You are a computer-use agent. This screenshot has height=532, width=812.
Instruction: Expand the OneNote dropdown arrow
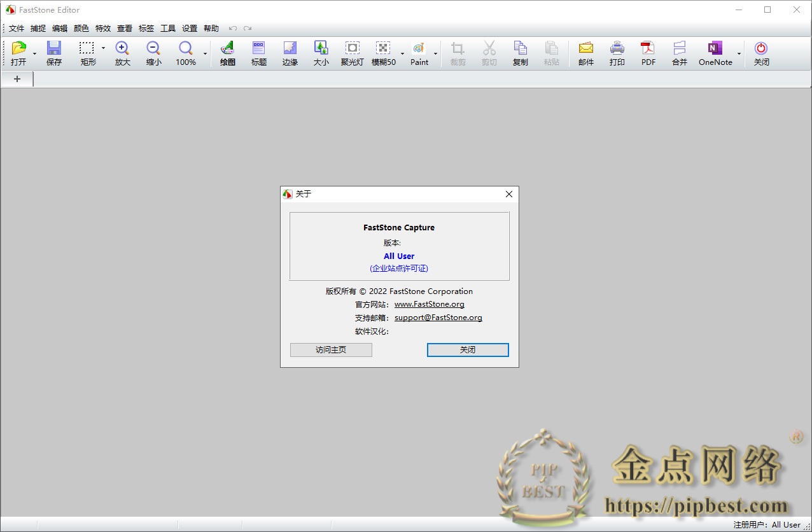coord(738,54)
